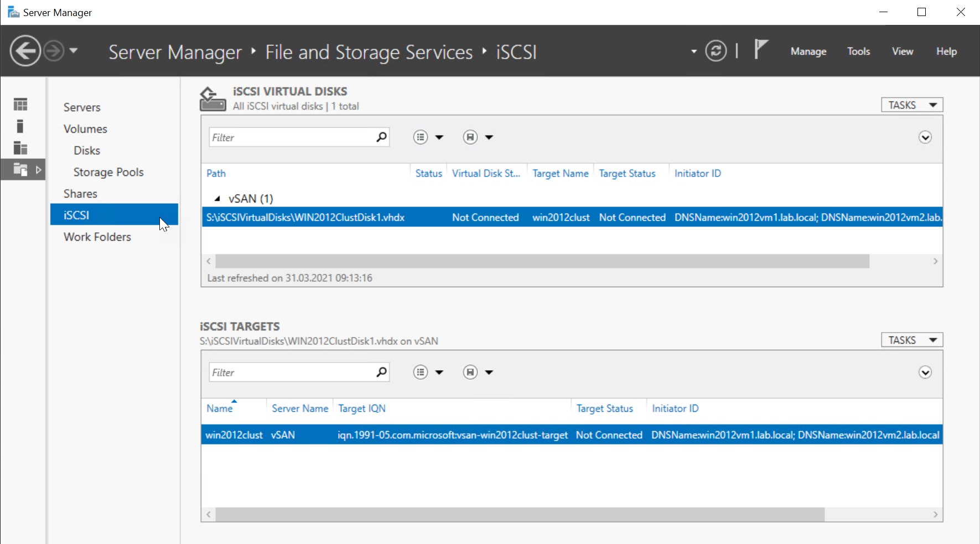980x544 pixels.
Task: Open the notifications flag
Action: (761, 50)
